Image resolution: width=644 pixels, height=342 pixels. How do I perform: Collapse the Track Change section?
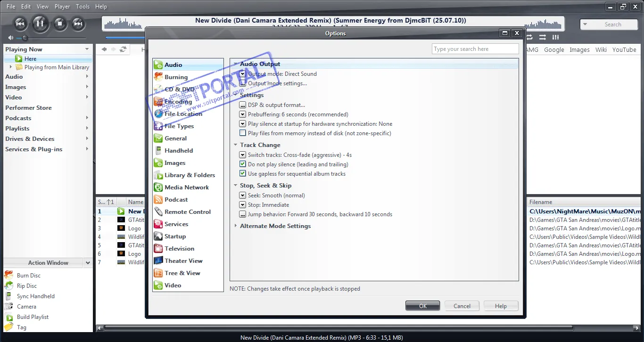(x=236, y=145)
